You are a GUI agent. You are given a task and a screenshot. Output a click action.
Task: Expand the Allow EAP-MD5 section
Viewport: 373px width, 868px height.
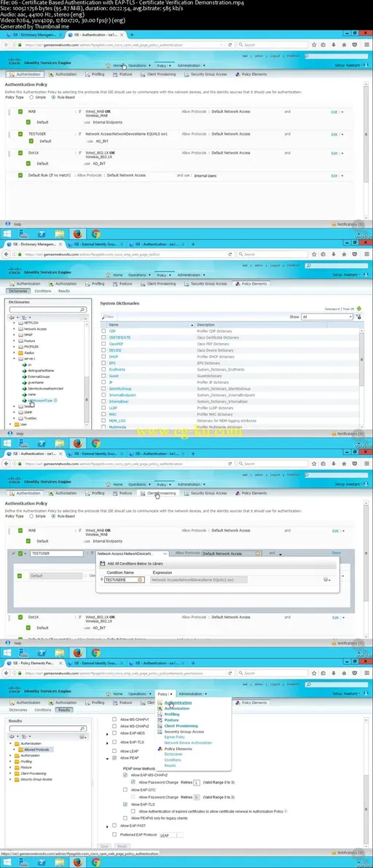(x=107, y=733)
